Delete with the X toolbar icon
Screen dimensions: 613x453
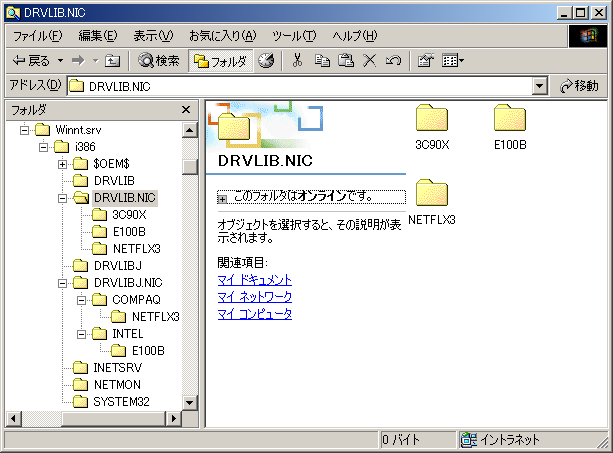click(x=369, y=61)
